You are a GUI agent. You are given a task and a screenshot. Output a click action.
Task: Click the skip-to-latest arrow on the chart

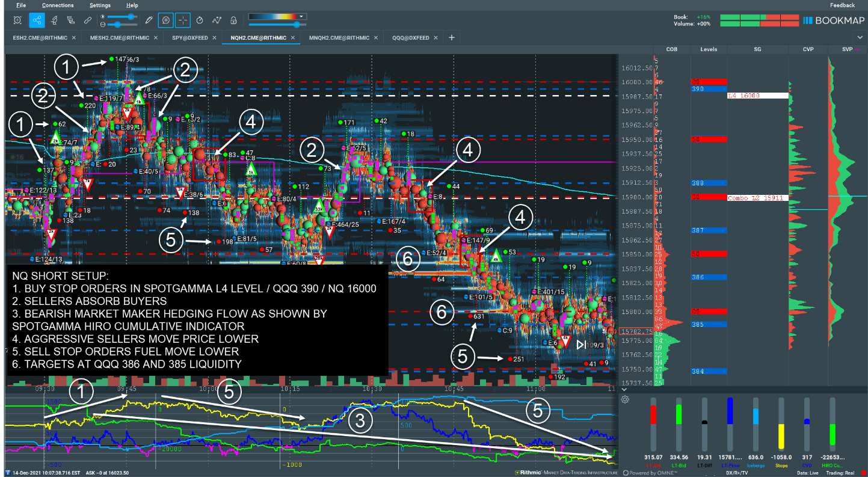[581, 345]
